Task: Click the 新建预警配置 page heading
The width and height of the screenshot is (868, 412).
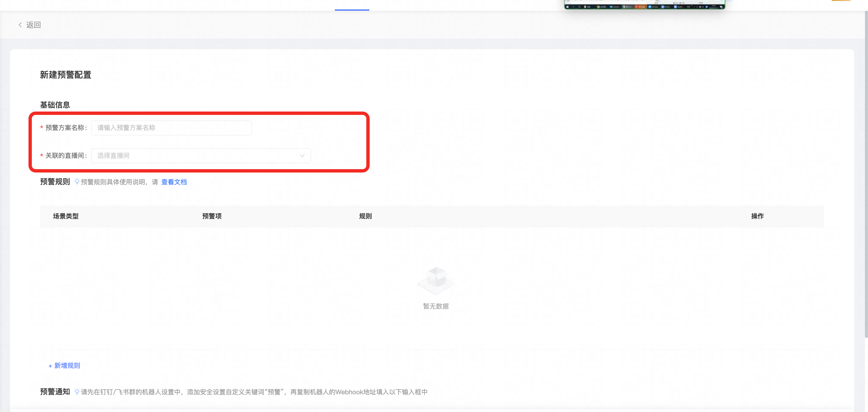Action: [66, 75]
